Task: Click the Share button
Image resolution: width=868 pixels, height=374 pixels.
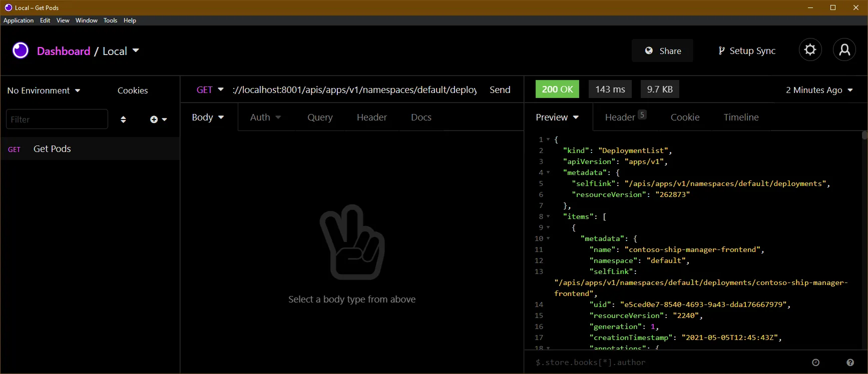Action: click(x=662, y=50)
